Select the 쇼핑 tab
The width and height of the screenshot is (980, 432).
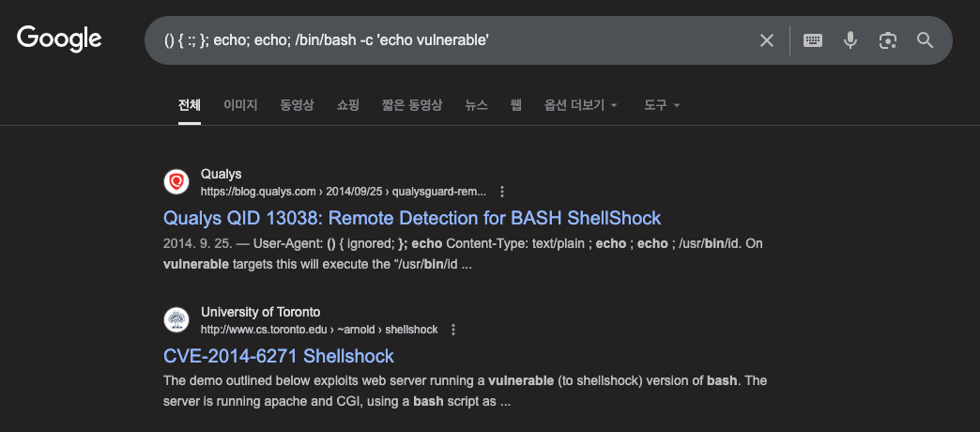coord(348,105)
